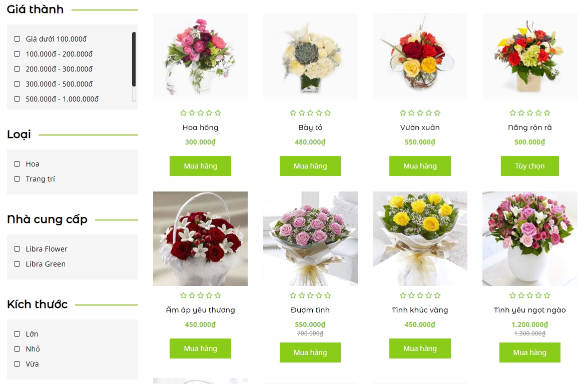
Task: Click Mua hàng under Hoa hồng
Action: [x=200, y=166]
